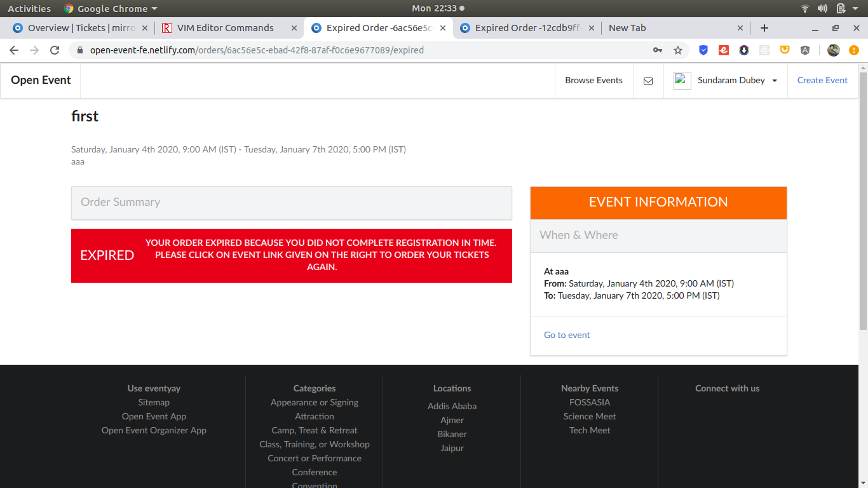Open the clock showing Mon 22:33
This screenshot has width=868, height=488.
pyautogui.click(x=438, y=8)
